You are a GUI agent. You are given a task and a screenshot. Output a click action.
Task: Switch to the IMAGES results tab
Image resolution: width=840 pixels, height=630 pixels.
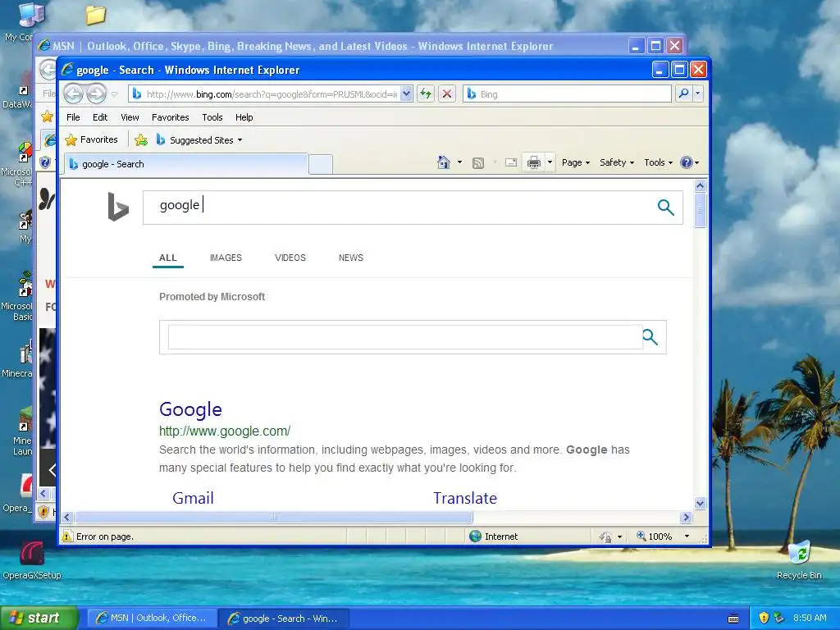coord(226,258)
